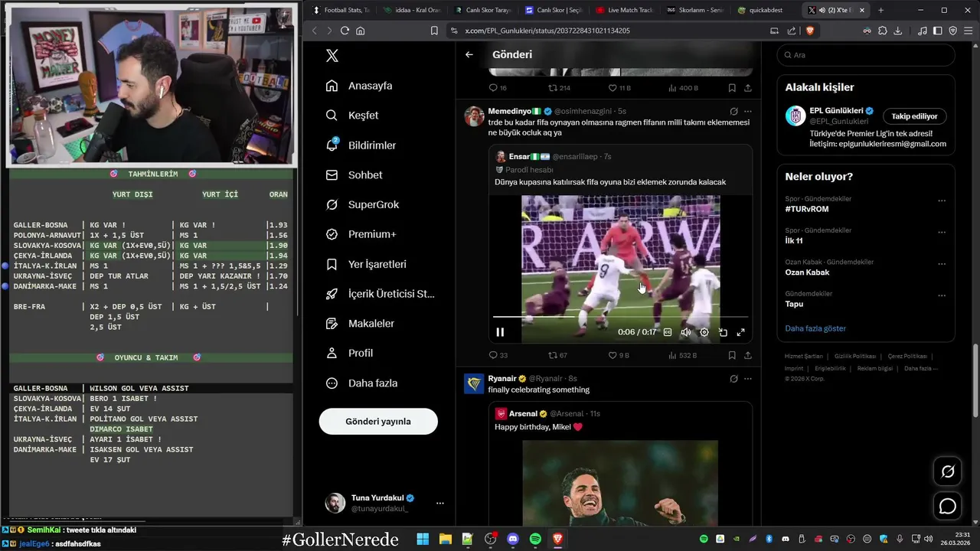Open #TURvROM trending topic
This screenshot has width=980, height=551.
(807, 209)
